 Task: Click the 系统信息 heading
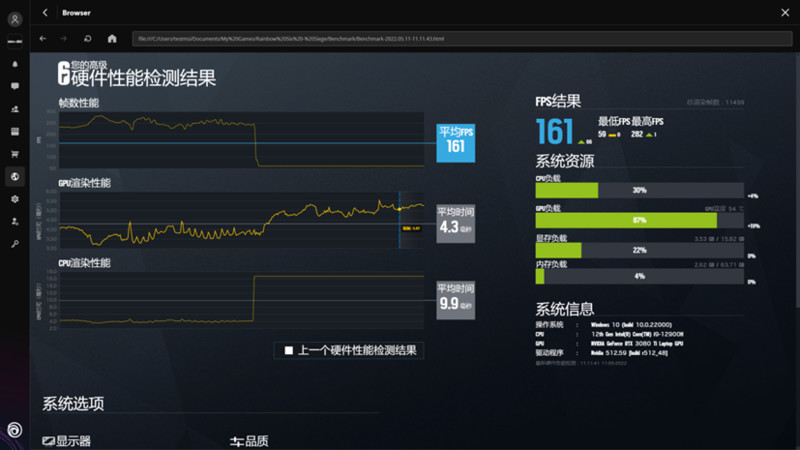(565, 309)
